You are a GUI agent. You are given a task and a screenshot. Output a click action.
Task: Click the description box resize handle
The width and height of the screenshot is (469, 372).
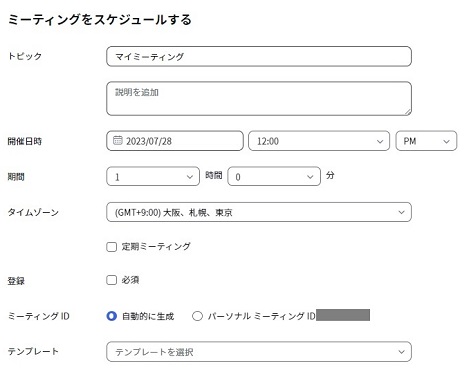[408, 112]
